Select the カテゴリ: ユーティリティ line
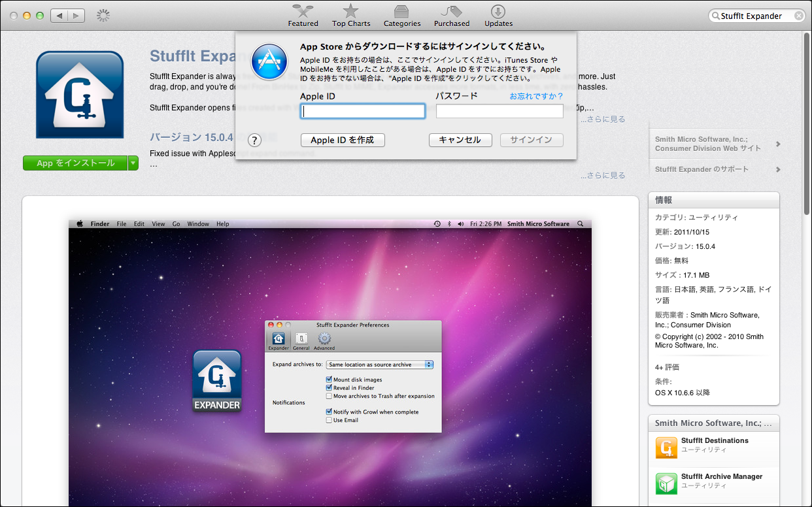This screenshot has height=507, width=812. (697, 218)
